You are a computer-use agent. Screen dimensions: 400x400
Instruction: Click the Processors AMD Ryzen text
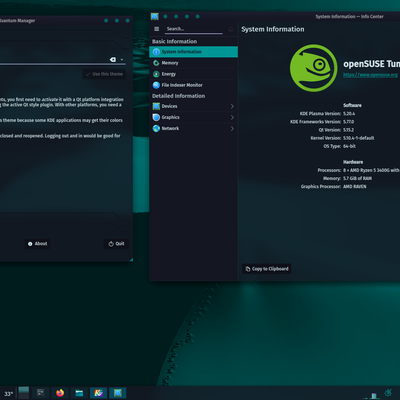click(371, 170)
